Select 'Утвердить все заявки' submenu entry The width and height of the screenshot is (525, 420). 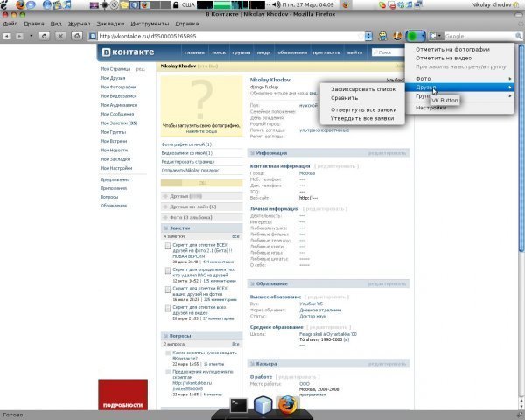(362, 119)
